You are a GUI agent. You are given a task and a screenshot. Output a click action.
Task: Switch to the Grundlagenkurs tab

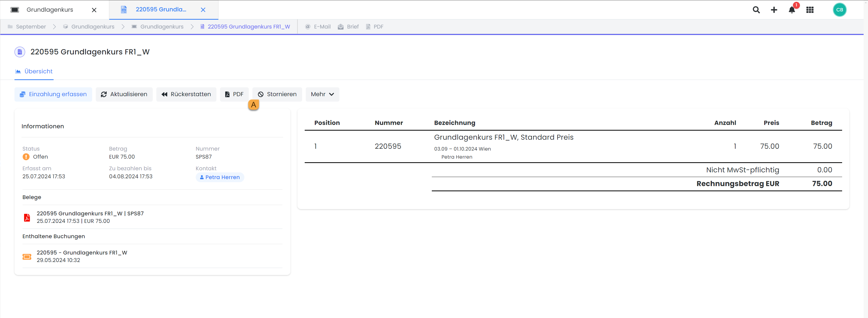coord(50,10)
